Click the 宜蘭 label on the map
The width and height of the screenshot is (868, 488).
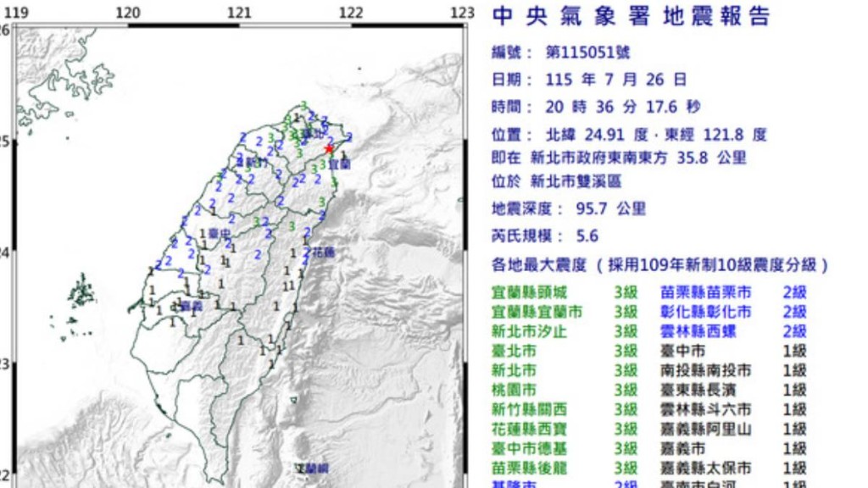(x=339, y=164)
